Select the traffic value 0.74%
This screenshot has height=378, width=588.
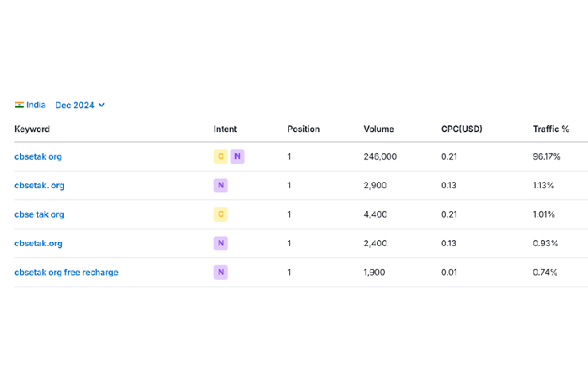(545, 272)
